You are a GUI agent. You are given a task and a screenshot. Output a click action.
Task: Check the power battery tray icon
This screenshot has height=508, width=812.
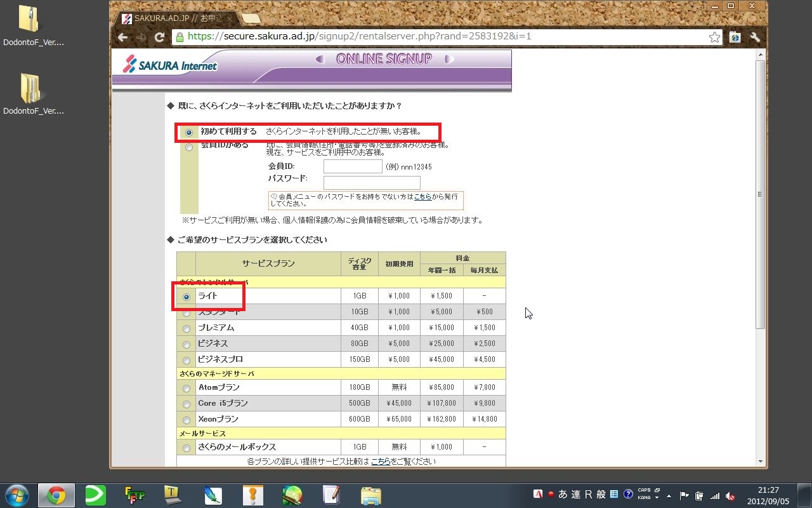[699, 495]
